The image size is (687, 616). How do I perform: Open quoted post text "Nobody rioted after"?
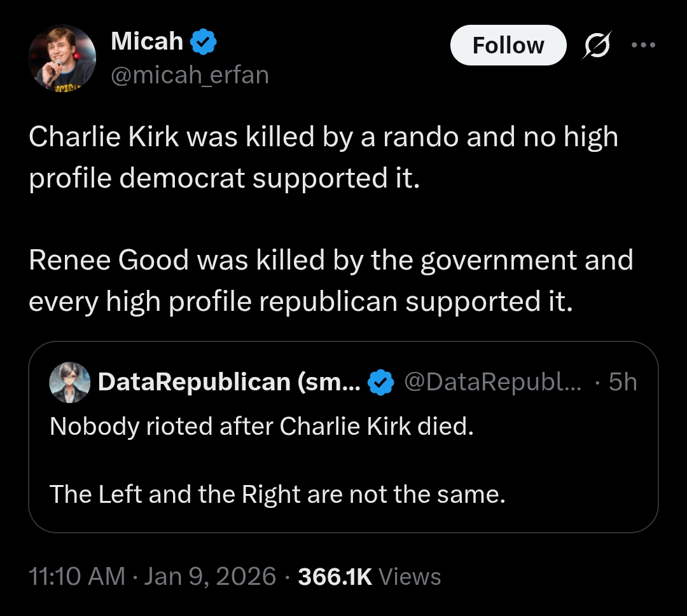pyautogui.click(x=261, y=426)
